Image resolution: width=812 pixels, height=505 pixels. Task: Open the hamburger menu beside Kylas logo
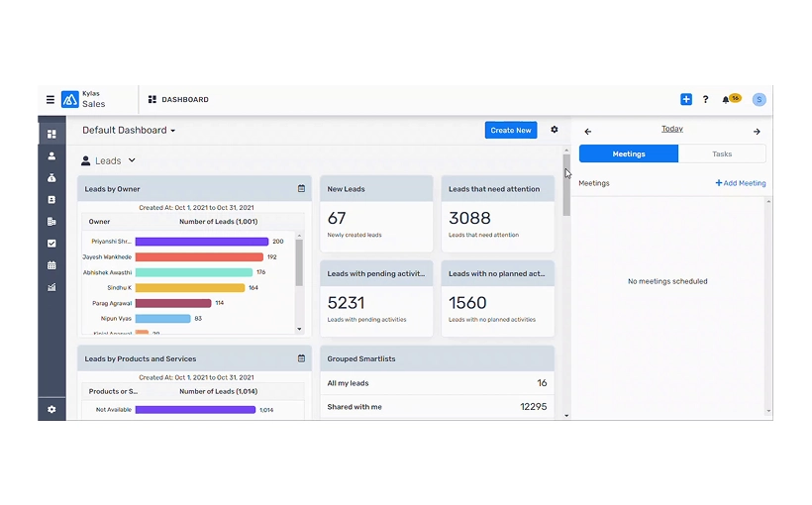pos(51,100)
